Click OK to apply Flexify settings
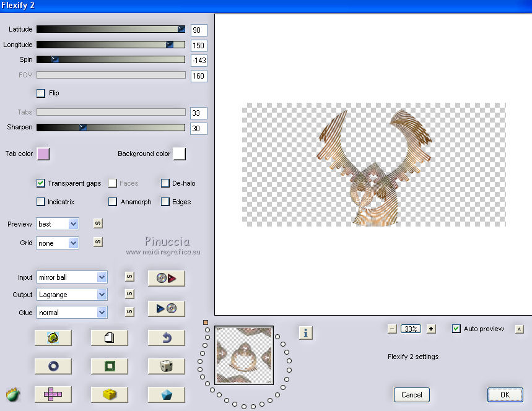Image resolution: width=532 pixels, height=411 pixels. pos(505,395)
